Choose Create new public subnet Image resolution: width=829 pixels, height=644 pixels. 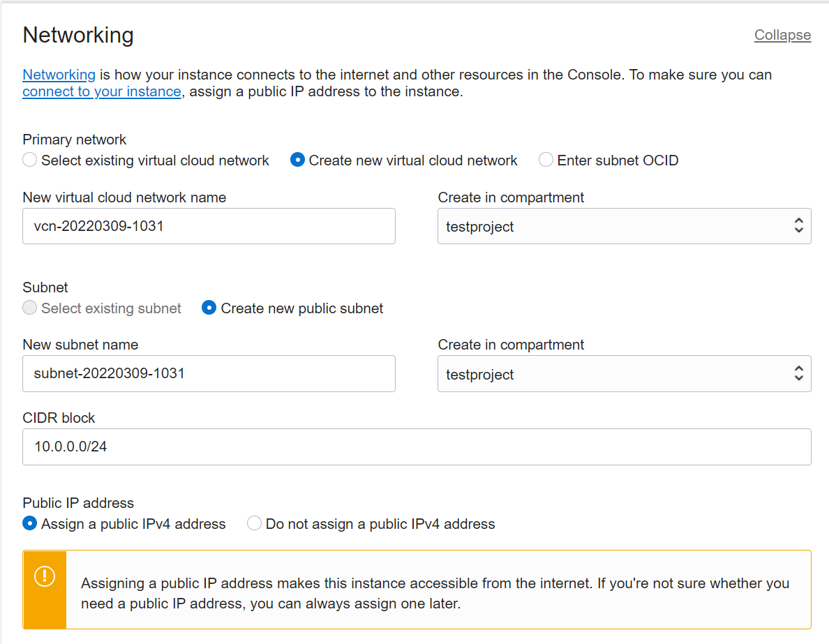pos(209,308)
